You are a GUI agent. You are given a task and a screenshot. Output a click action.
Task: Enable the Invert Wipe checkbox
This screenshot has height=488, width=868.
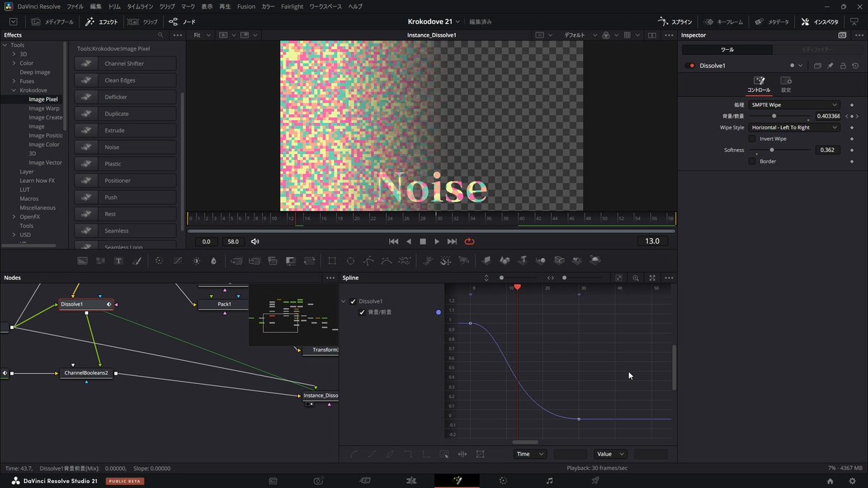(x=752, y=139)
